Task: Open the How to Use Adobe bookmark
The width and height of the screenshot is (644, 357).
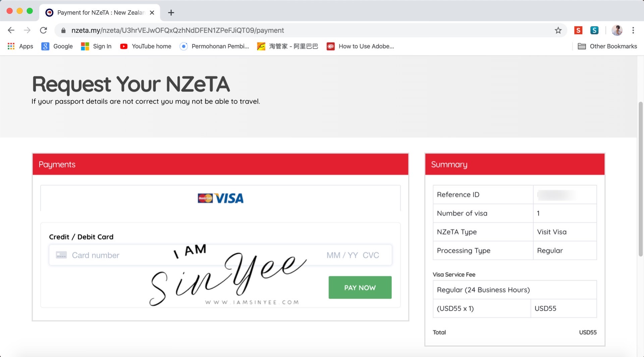Action: tap(360, 46)
